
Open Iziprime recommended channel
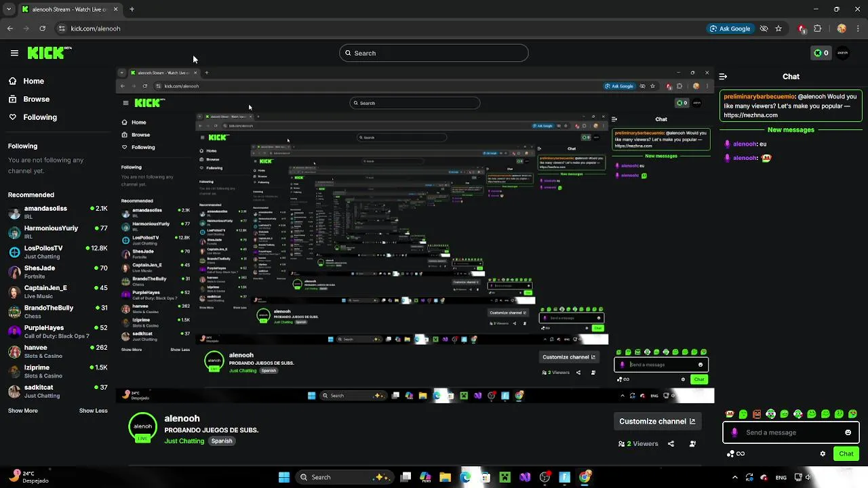point(58,371)
